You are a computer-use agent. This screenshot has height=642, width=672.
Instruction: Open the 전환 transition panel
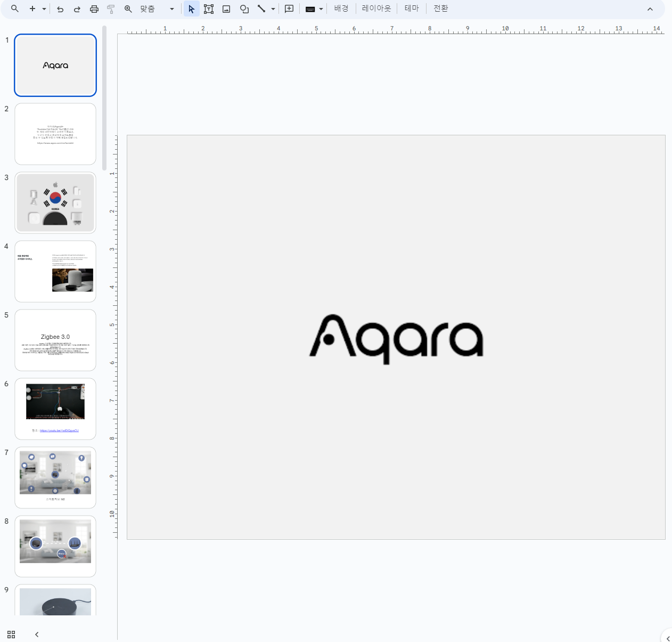pyautogui.click(x=440, y=9)
